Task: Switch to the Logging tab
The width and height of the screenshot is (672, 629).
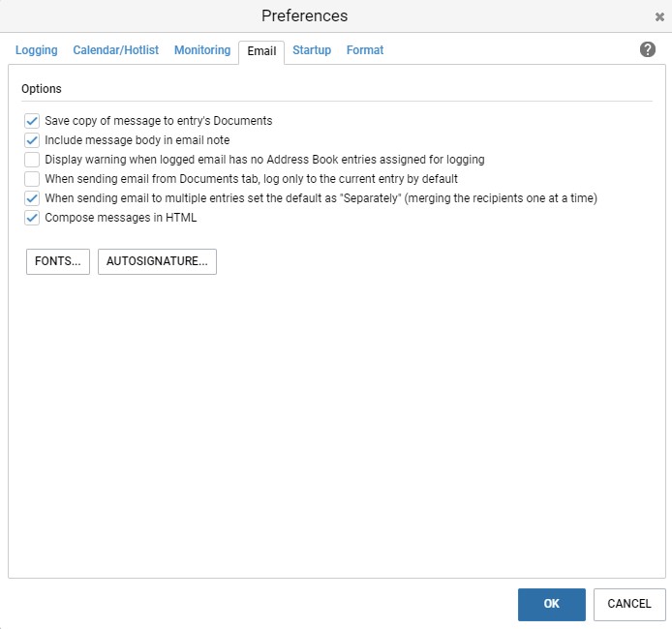Action: (x=37, y=50)
